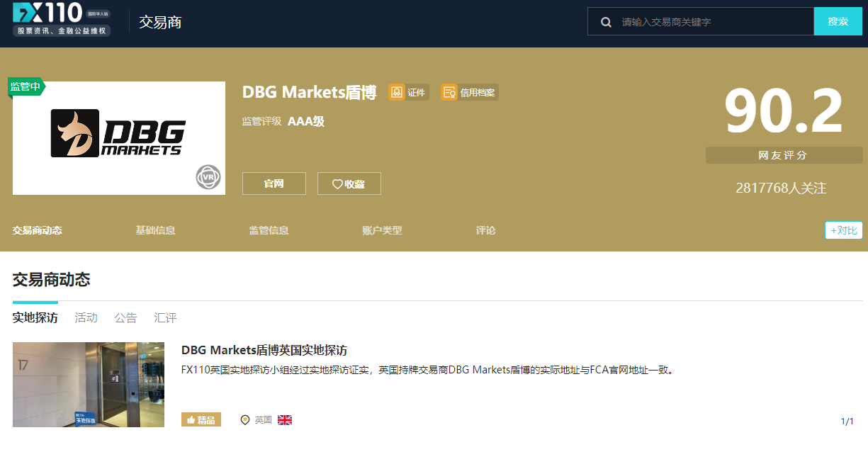Click the 网友评分 label bar
Screen dimensions: 868x452
click(784, 155)
